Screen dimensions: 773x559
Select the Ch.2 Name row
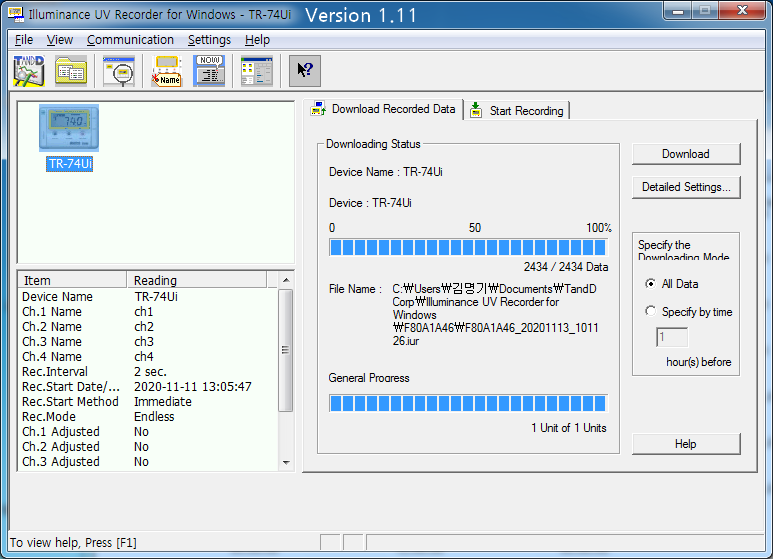[148, 327]
